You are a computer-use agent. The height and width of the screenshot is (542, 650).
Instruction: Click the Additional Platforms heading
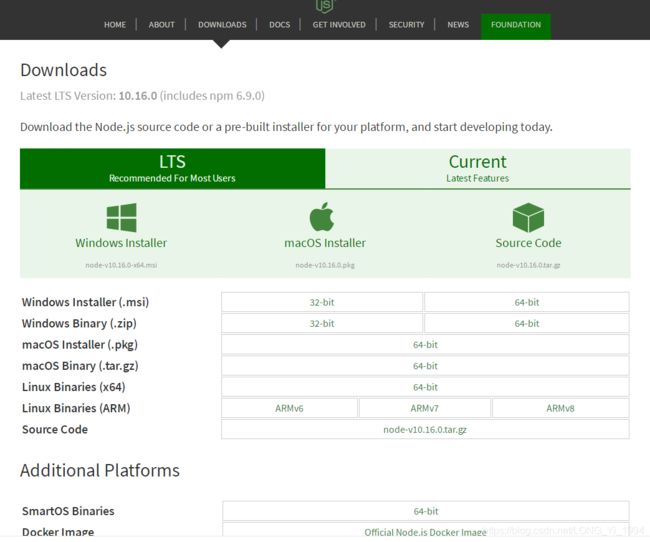pyautogui.click(x=100, y=470)
